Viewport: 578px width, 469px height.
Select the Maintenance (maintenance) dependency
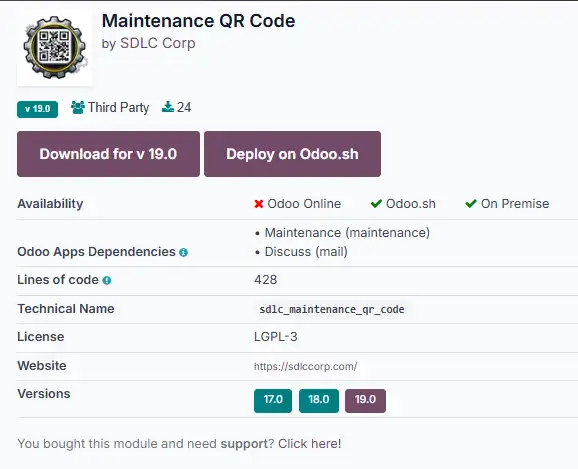(347, 233)
